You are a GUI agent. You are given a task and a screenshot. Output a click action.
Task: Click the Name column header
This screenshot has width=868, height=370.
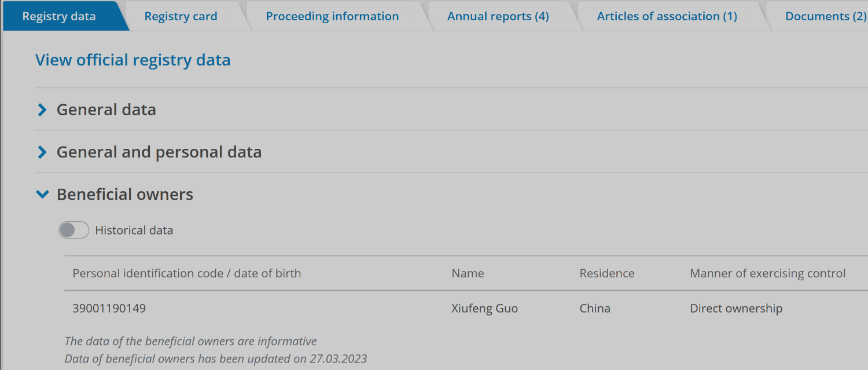click(x=468, y=273)
